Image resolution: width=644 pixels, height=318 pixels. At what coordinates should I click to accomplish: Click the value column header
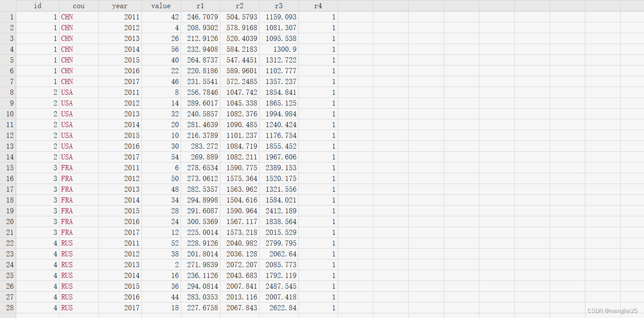pyautogui.click(x=161, y=6)
